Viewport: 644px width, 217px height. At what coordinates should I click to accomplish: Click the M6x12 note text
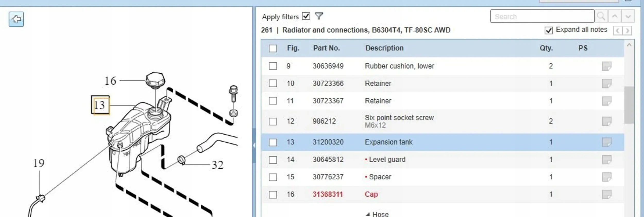(375, 126)
